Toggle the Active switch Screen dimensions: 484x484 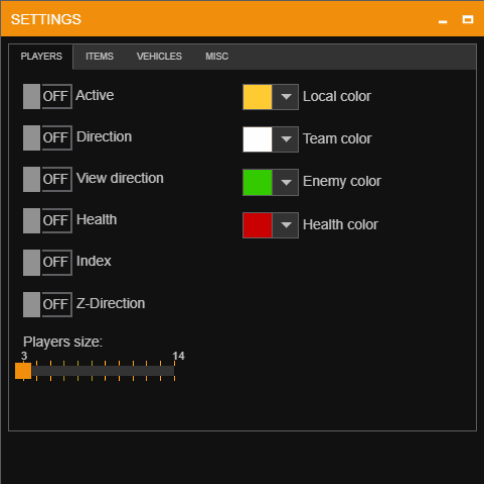48,96
